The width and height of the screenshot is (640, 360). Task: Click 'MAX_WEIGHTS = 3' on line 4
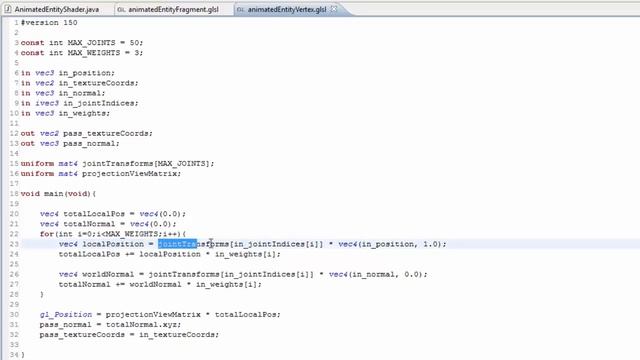point(104,53)
